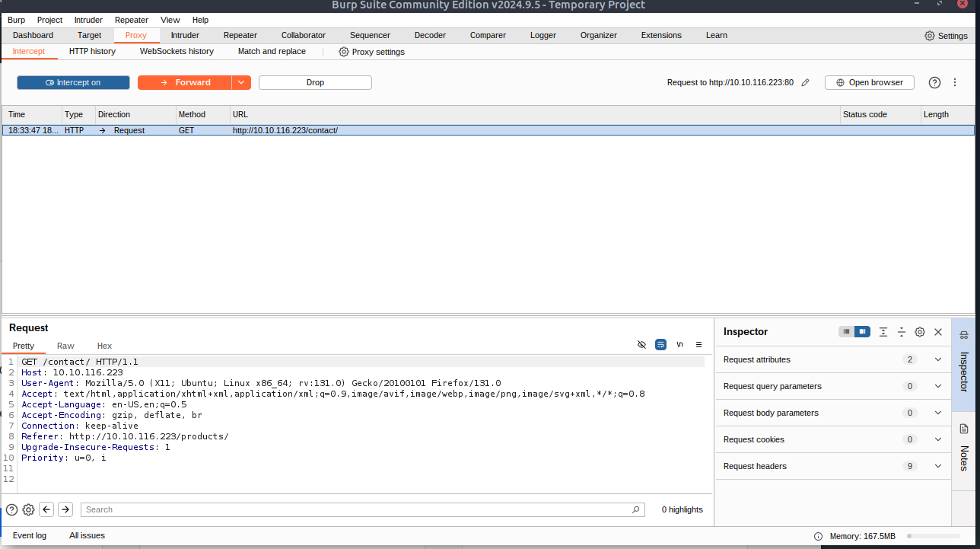Sort the table by URL column header

[x=535, y=114]
